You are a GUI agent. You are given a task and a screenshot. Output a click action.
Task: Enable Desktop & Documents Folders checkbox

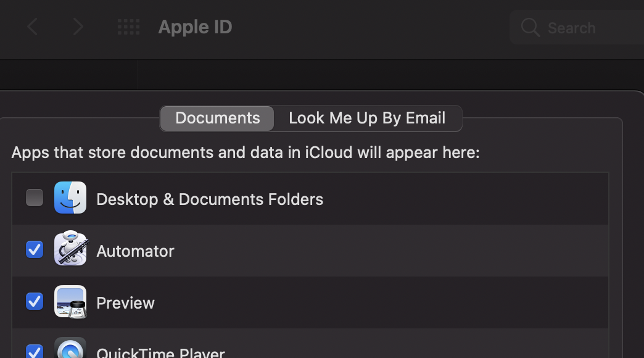(x=35, y=198)
